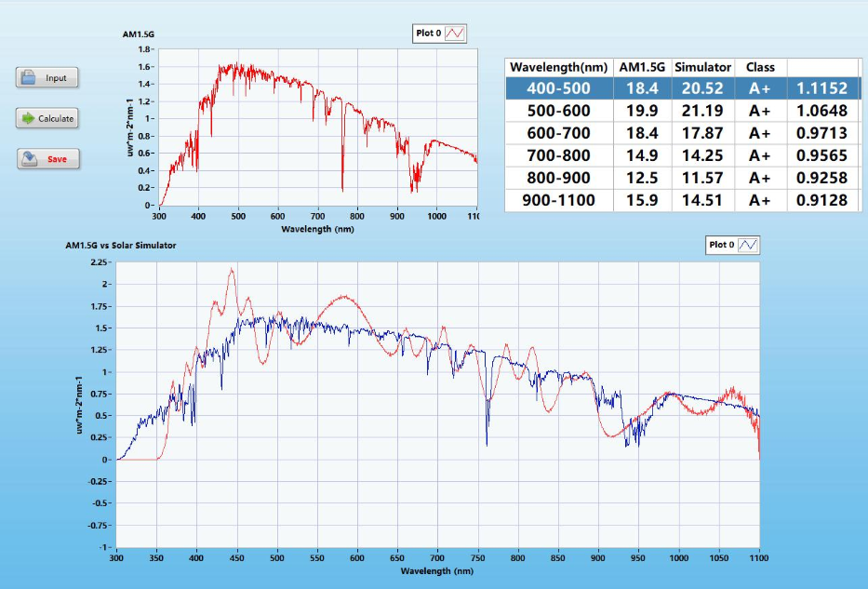Image resolution: width=868 pixels, height=589 pixels.
Task: Click the Plot 0 label of the AM1.5G graph
Action: click(429, 33)
